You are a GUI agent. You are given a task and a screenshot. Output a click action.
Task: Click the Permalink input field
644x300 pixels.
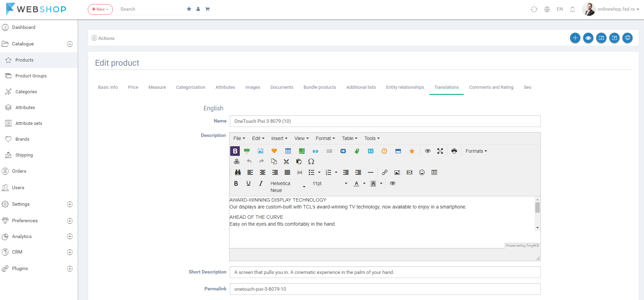385,289
